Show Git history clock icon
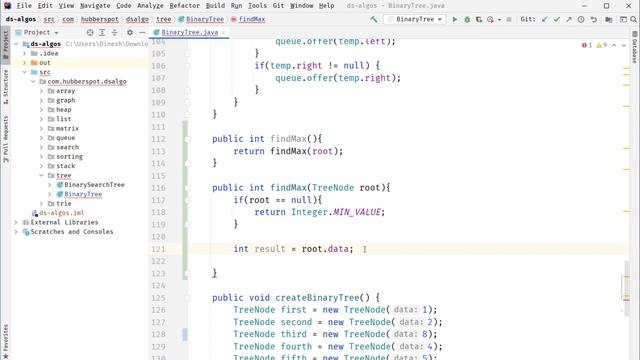The width and height of the screenshot is (640, 360). click(581, 19)
